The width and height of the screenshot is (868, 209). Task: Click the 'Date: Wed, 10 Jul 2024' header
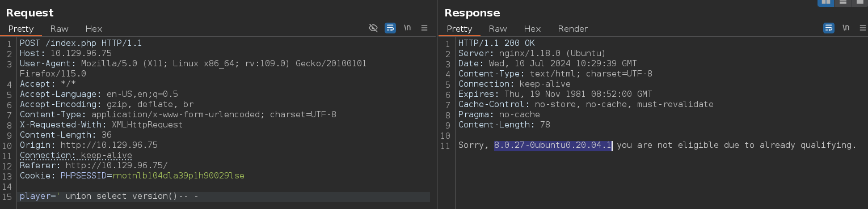click(547, 63)
